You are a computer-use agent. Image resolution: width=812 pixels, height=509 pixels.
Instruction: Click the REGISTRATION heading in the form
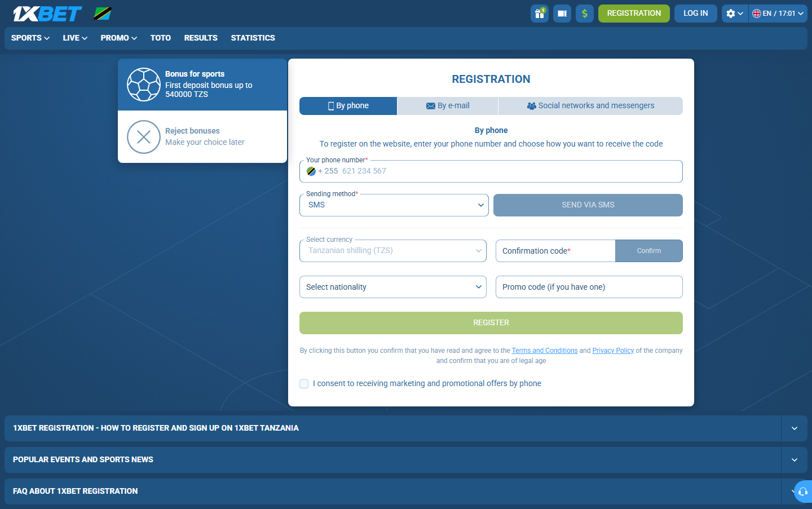coord(491,79)
